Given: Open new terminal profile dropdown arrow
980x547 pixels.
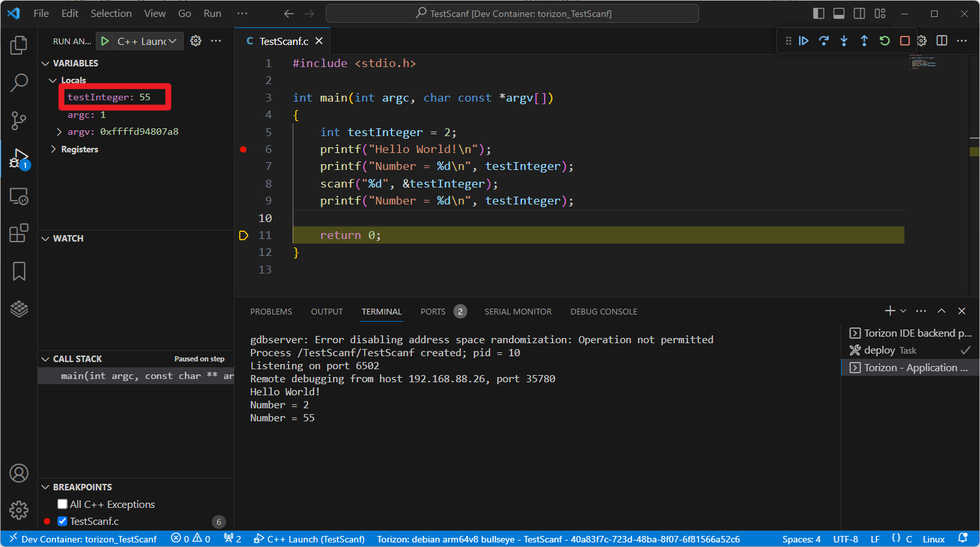Looking at the screenshot, I should [x=903, y=311].
